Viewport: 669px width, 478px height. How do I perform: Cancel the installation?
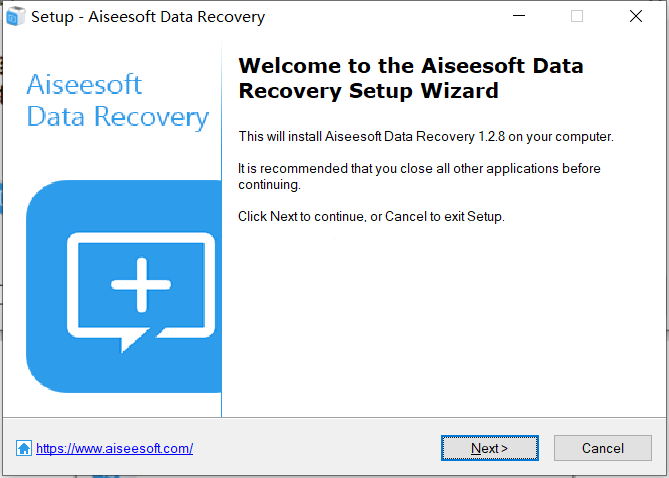coord(603,448)
